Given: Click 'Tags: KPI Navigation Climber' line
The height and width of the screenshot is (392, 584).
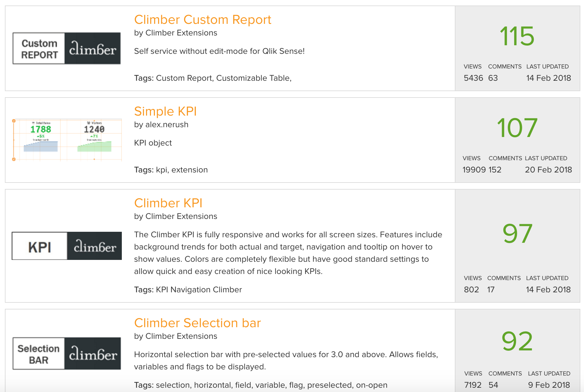Looking at the screenshot, I should tap(188, 290).
